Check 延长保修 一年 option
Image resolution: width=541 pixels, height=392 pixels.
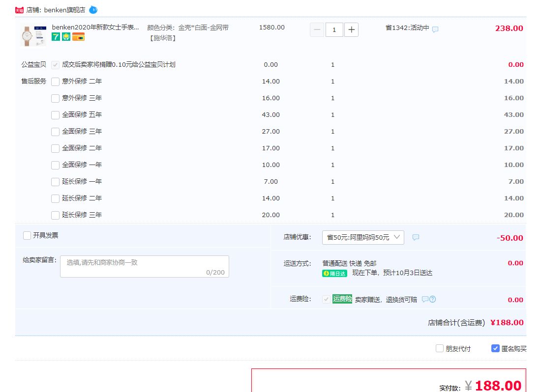point(55,182)
